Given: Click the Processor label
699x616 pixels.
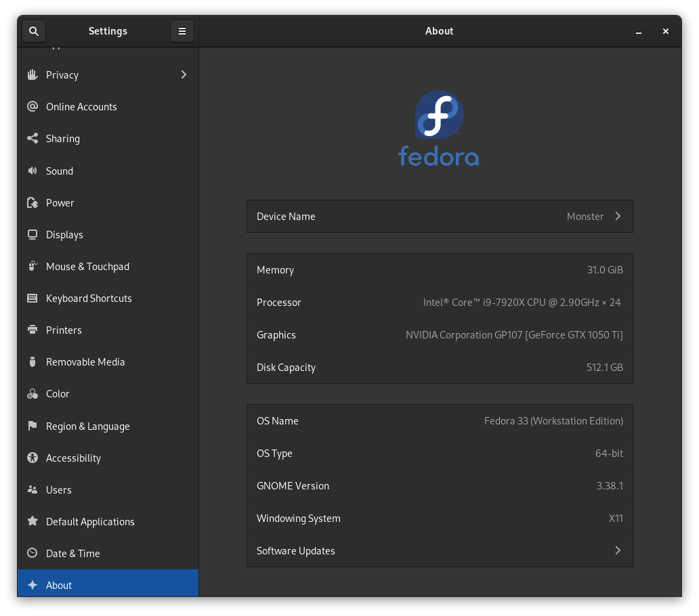Looking at the screenshot, I should [278, 303].
